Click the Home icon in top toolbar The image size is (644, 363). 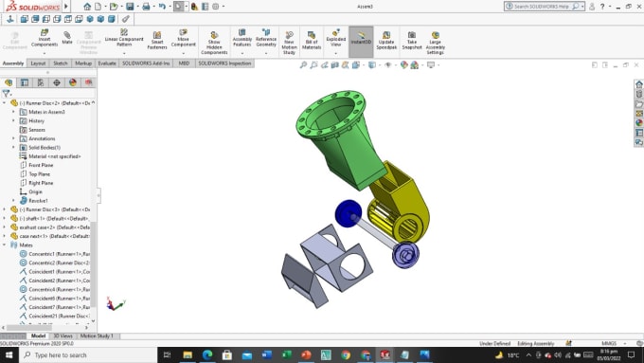click(x=87, y=7)
